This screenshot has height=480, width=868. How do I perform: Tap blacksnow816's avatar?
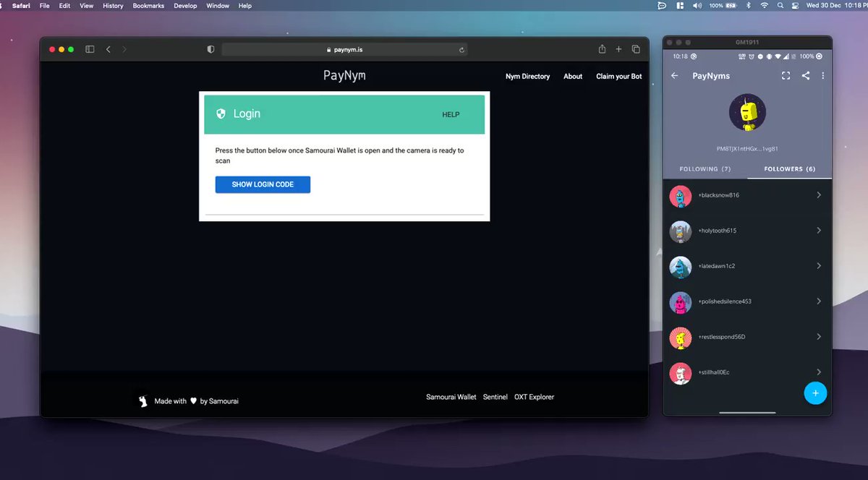click(x=681, y=196)
